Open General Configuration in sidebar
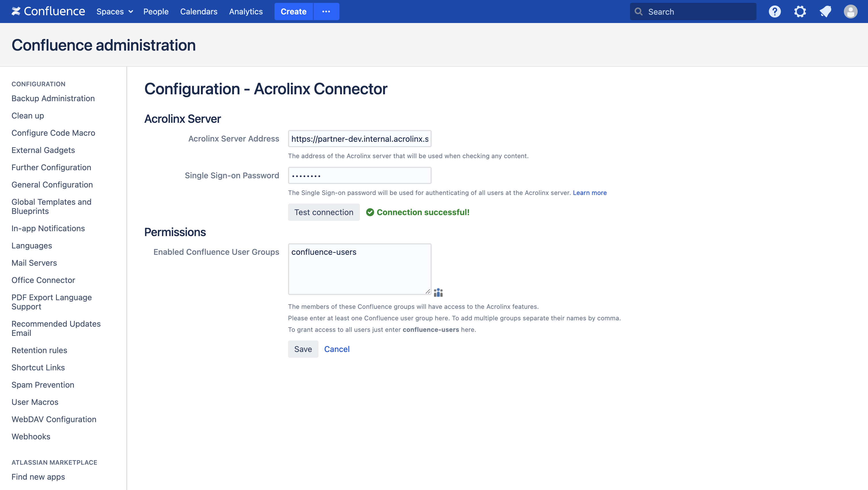Screen dimensions: 868x490 52,184
